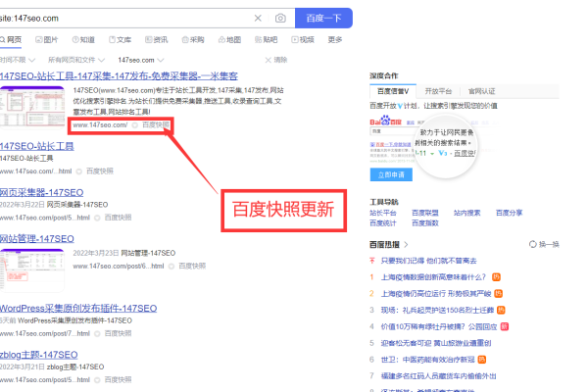Open the 视频 tab

pyautogui.click(x=303, y=39)
